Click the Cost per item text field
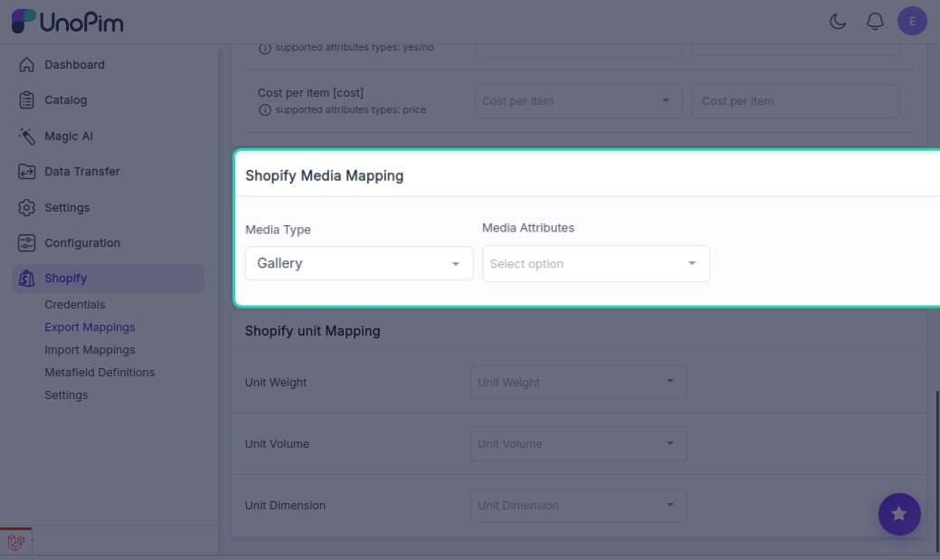Viewport: 940px width, 560px height. [795, 101]
